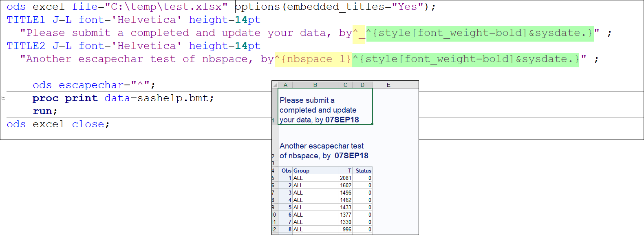
Task: Select column B header in spreadsheet
Action: (x=315, y=85)
